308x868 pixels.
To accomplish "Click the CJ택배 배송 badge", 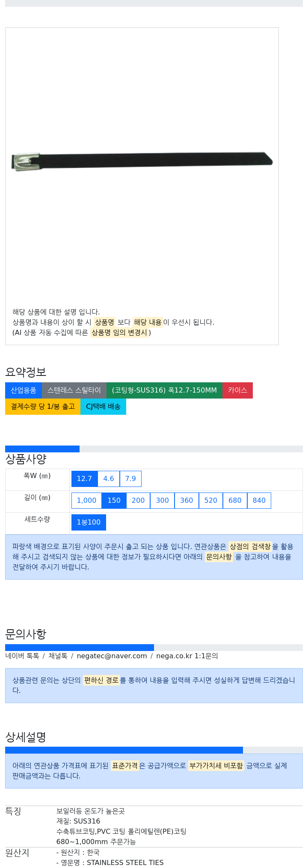I will (x=103, y=407).
